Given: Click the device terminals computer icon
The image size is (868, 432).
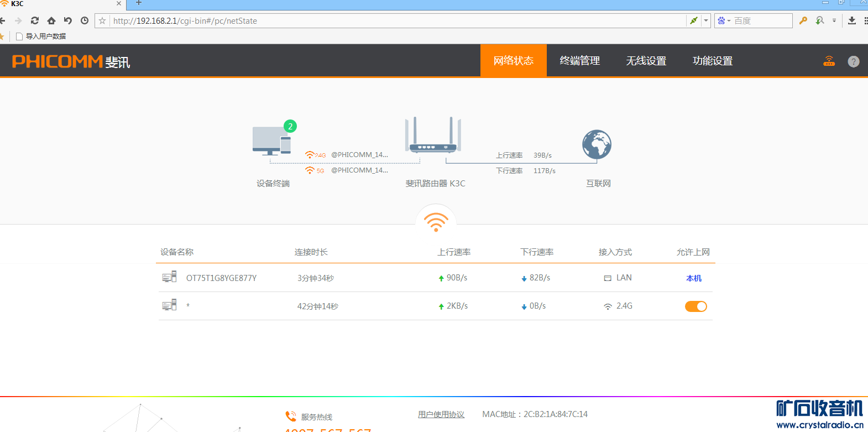Looking at the screenshot, I should [272, 141].
